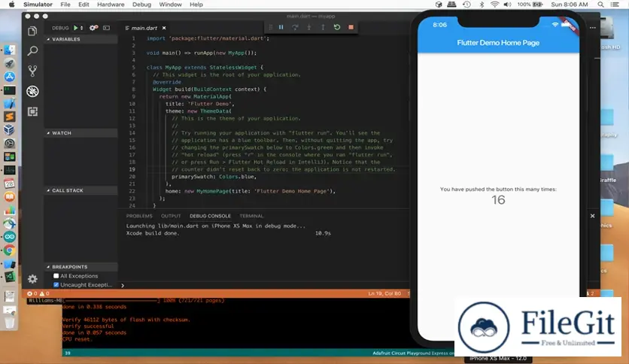The width and height of the screenshot is (629, 364).
Task: Open the Debug menu in the menu bar
Action: 141,5
